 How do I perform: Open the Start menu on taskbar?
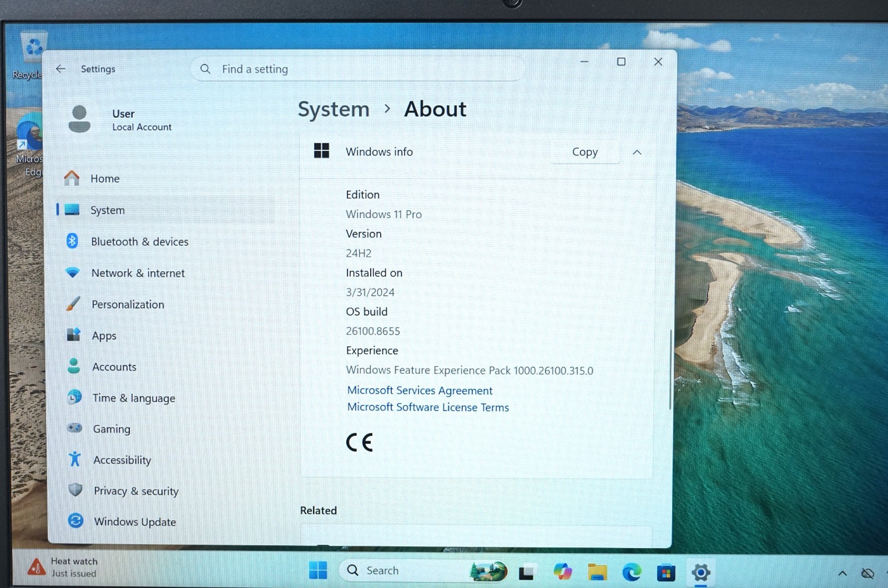pyautogui.click(x=318, y=570)
